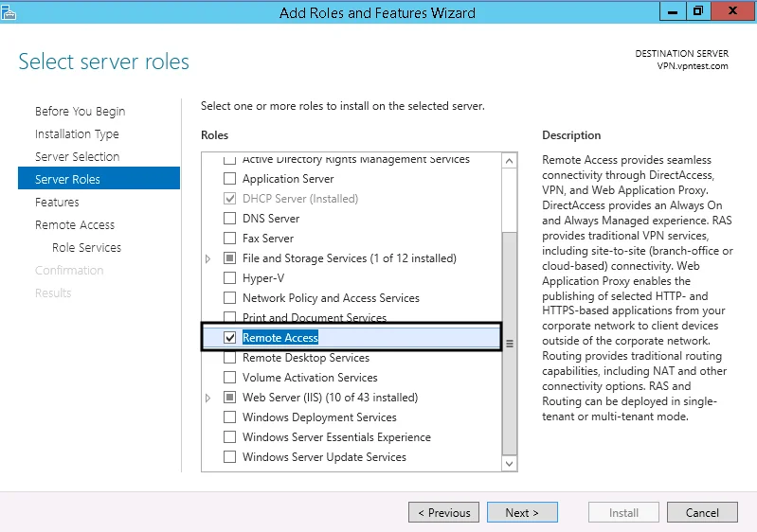Uncheck the Remote Access role
The height and width of the screenshot is (532, 757).
(x=230, y=338)
